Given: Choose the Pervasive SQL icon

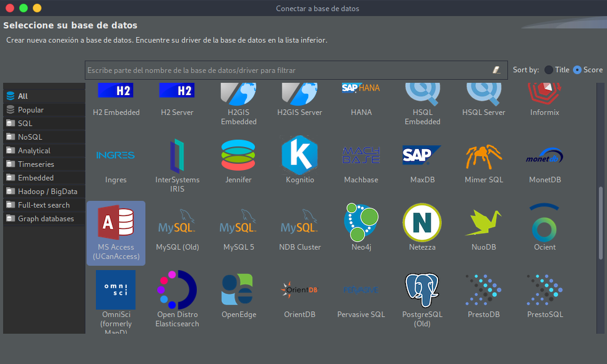Looking at the screenshot, I should [x=361, y=290].
